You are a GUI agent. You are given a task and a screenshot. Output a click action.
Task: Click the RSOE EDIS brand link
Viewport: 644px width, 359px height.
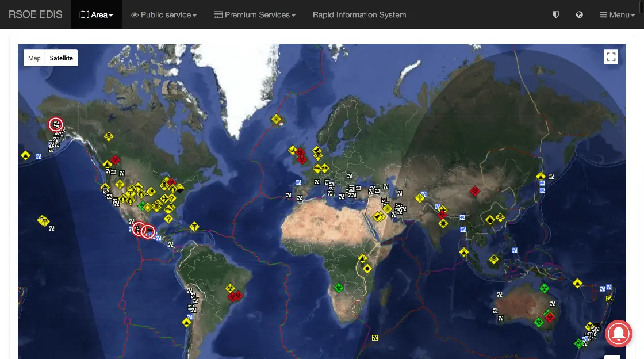coord(36,14)
